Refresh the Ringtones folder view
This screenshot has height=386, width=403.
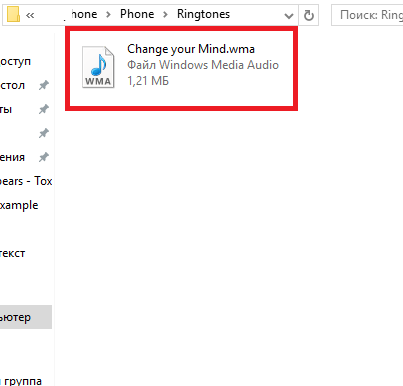click(309, 15)
